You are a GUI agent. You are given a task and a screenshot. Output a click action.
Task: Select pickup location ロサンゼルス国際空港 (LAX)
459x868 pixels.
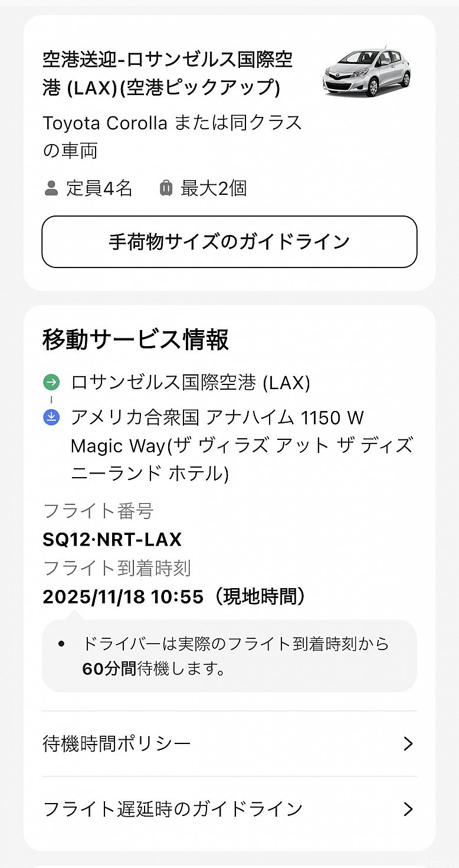coord(190,383)
